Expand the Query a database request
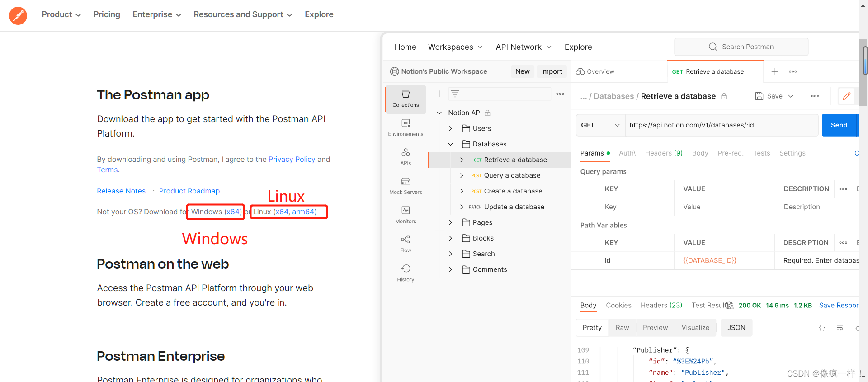The height and width of the screenshot is (382, 868). pyautogui.click(x=462, y=175)
